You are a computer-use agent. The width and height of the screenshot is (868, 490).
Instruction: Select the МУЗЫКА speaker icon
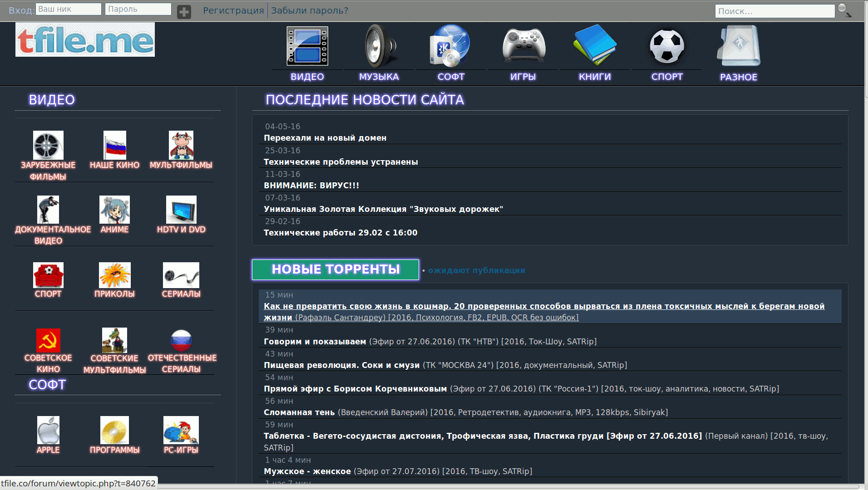[x=379, y=45]
